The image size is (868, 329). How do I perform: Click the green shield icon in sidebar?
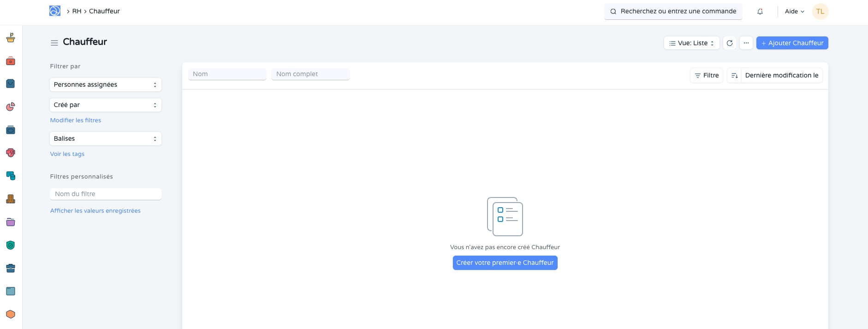pyautogui.click(x=11, y=245)
